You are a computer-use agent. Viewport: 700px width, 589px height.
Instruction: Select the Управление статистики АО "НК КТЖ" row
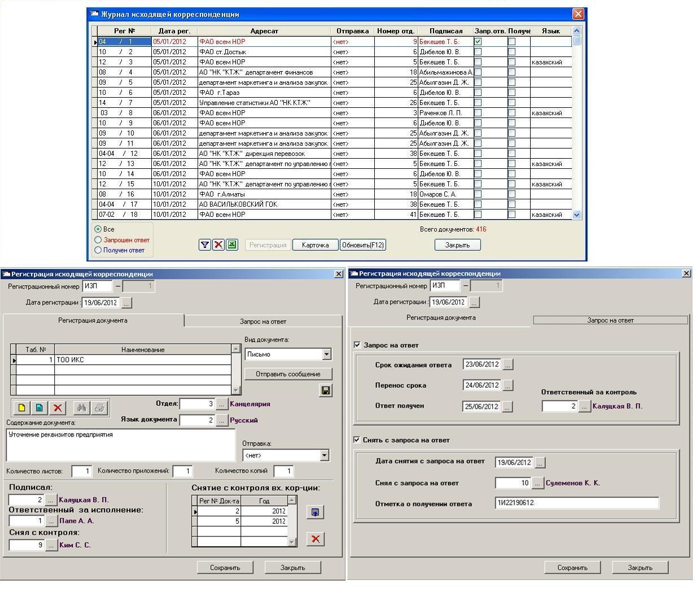coord(332,103)
